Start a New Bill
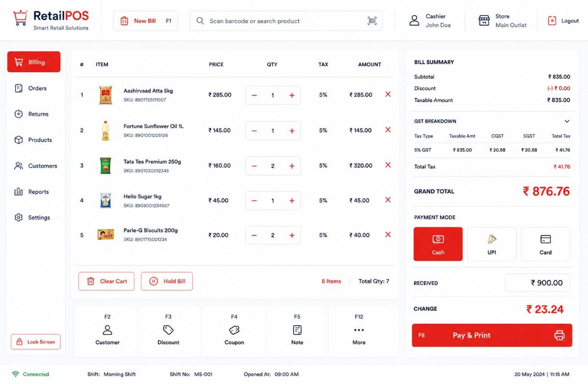Image resolution: width=588 pixels, height=384 pixels. click(x=146, y=21)
